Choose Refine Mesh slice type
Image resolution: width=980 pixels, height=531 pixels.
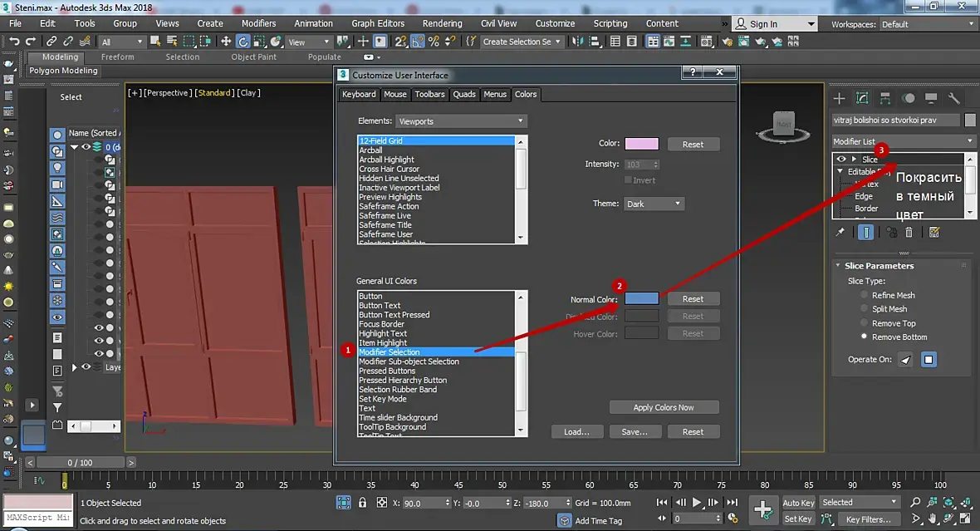tap(865, 295)
